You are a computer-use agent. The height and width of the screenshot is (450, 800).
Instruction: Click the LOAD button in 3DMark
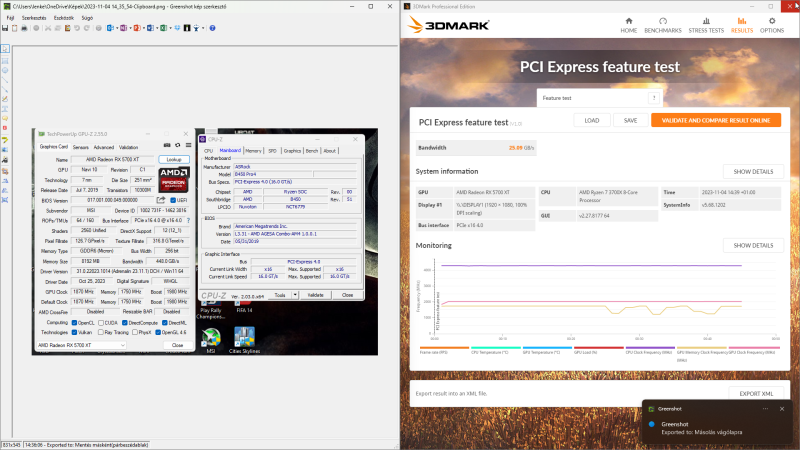(x=592, y=120)
